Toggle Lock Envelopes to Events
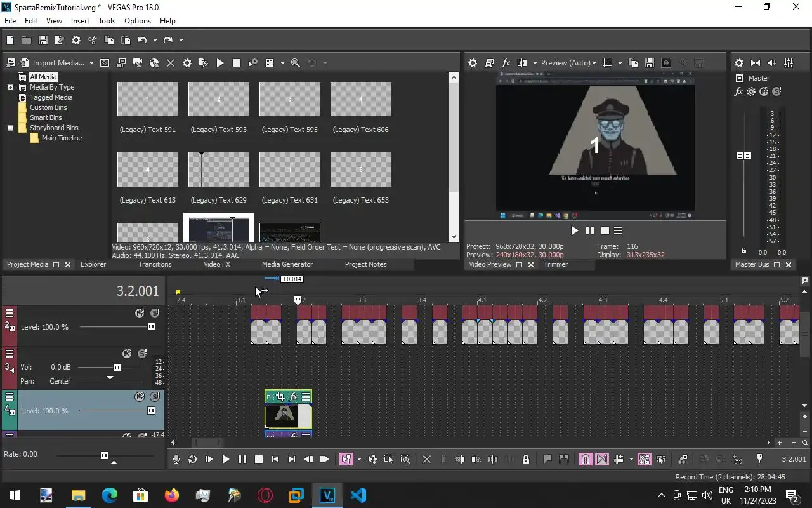Screen dimensions: 812x508 pyautogui.click(x=645, y=459)
